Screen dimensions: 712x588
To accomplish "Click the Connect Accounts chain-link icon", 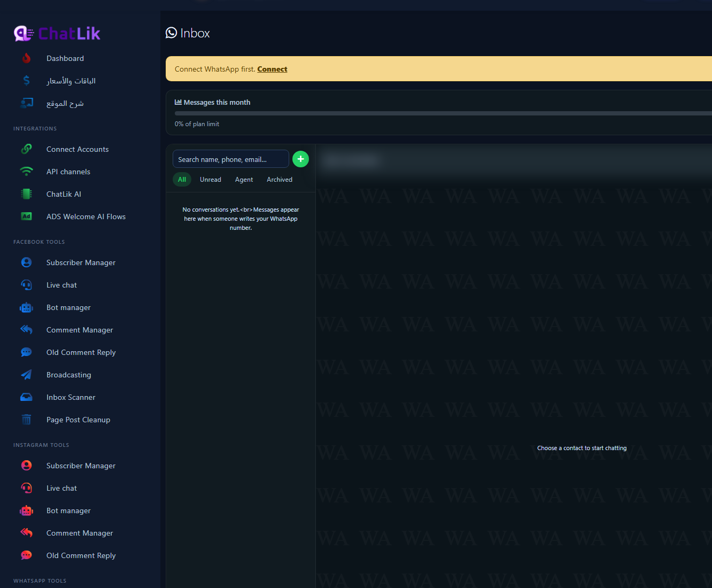I will click(26, 149).
